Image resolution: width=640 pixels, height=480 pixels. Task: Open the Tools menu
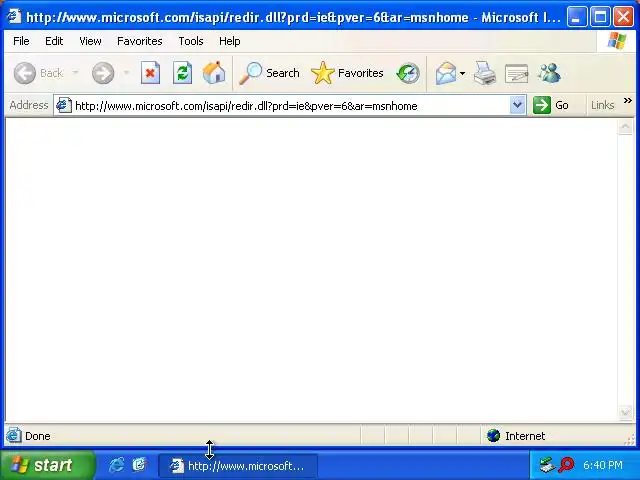coord(191,41)
